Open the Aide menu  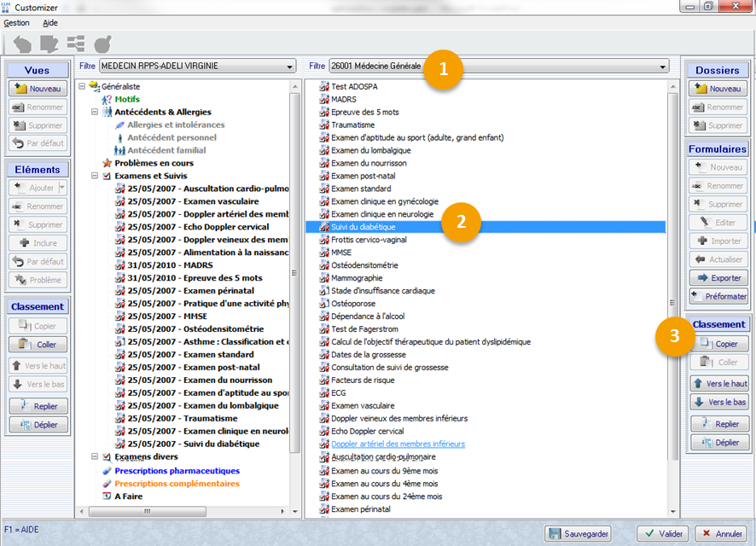point(50,23)
